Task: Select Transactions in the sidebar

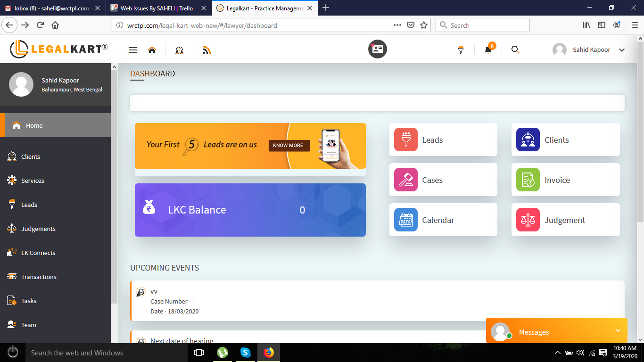Action: pyautogui.click(x=39, y=277)
